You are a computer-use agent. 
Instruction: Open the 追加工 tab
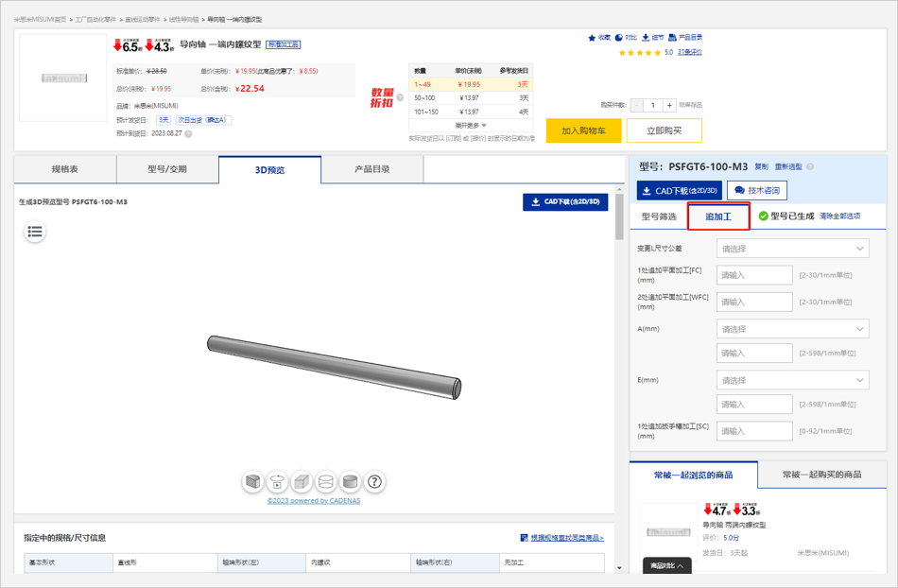[x=718, y=216]
